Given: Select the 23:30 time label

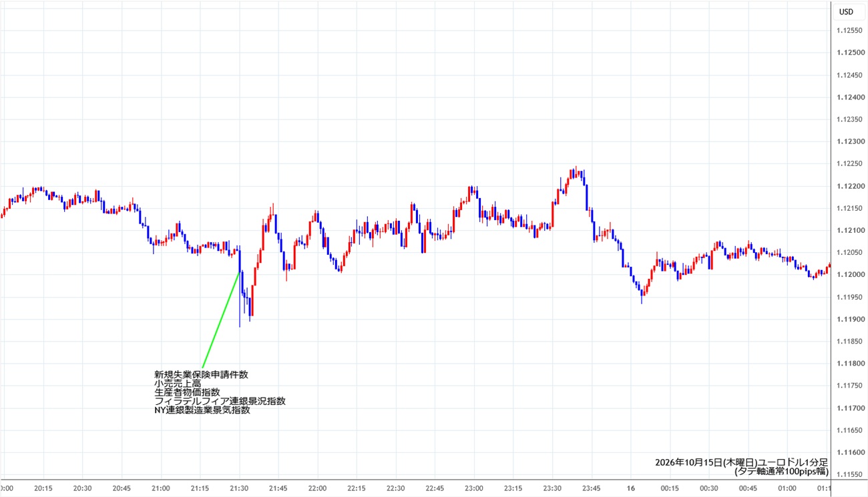Looking at the screenshot, I should [x=552, y=488].
